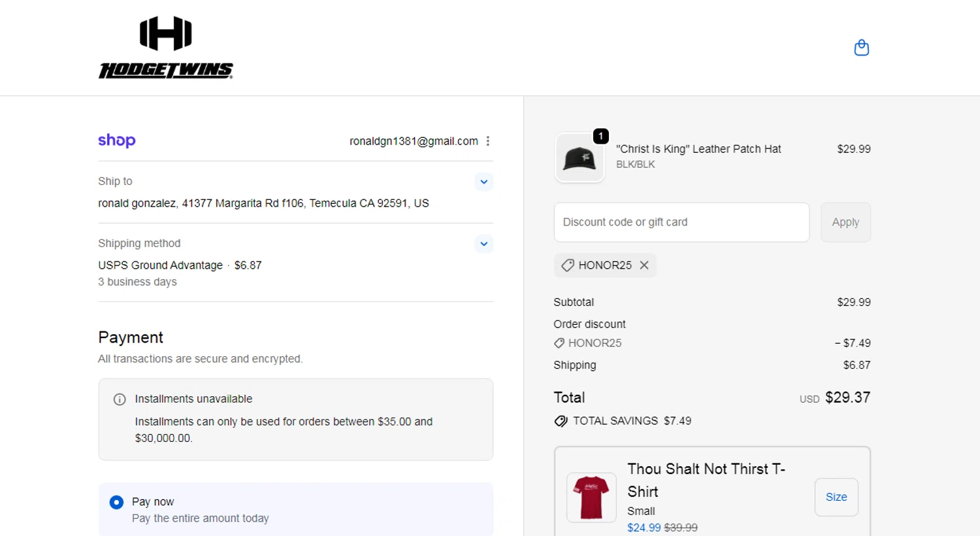Click the Subtotal label
Viewport: 980px width, 536px height.
(574, 303)
